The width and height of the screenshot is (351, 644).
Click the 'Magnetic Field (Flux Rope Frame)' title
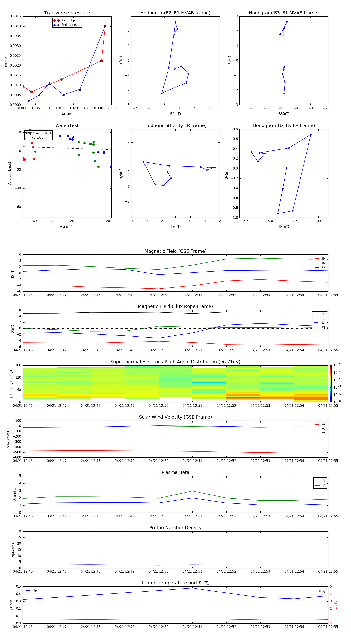point(175,307)
